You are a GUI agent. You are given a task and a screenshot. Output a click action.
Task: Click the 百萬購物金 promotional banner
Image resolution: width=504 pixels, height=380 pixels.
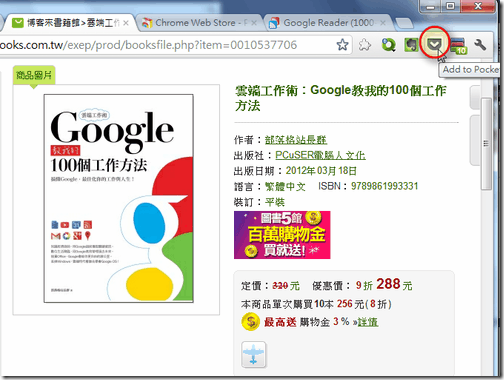point(282,235)
